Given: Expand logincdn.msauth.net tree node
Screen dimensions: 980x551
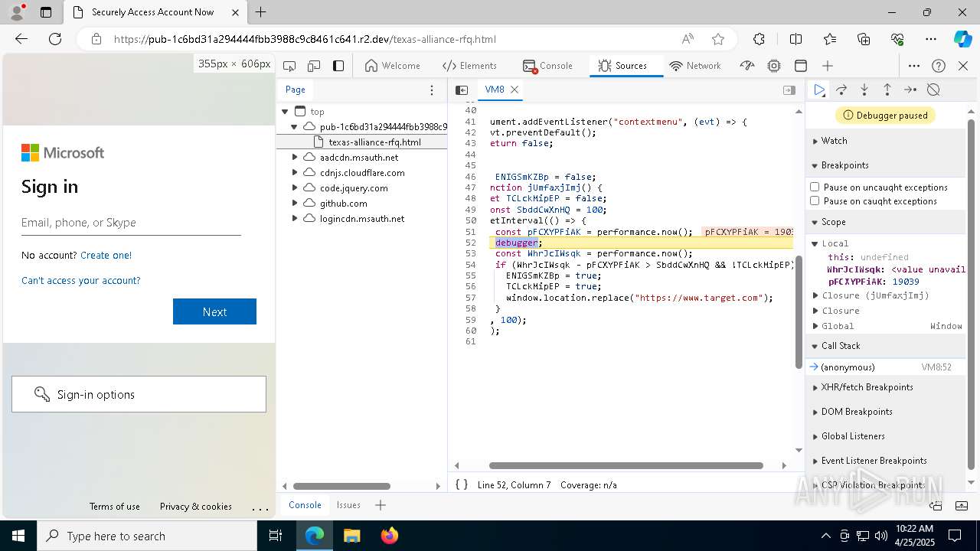Looking at the screenshot, I should pos(295,218).
